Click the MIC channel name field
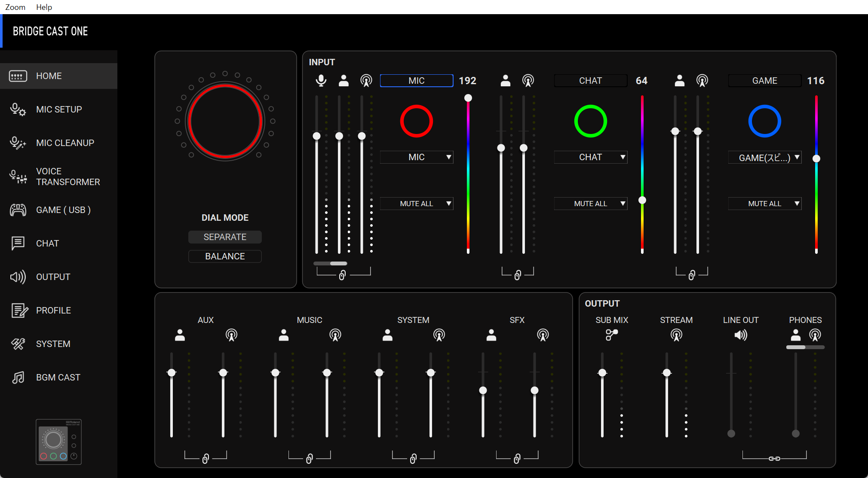The image size is (868, 478). (x=417, y=81)
